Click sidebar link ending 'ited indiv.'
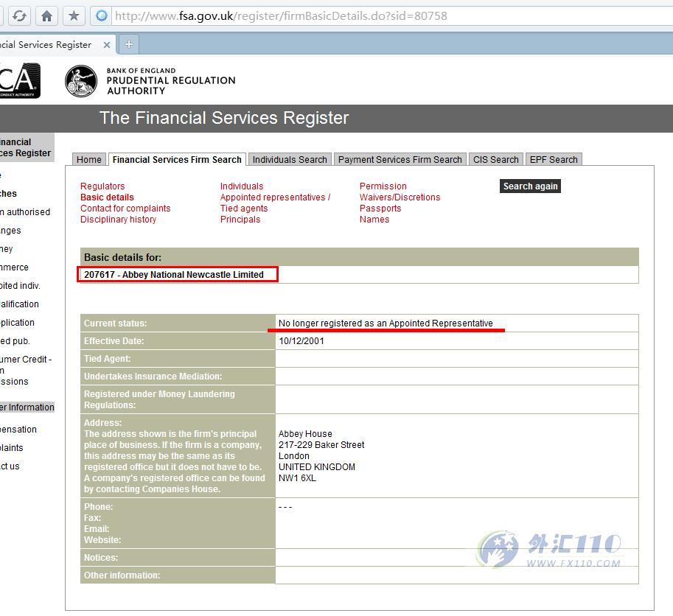Image resolution: width=673 pixels, height=616 pixels. pos(20,286)
